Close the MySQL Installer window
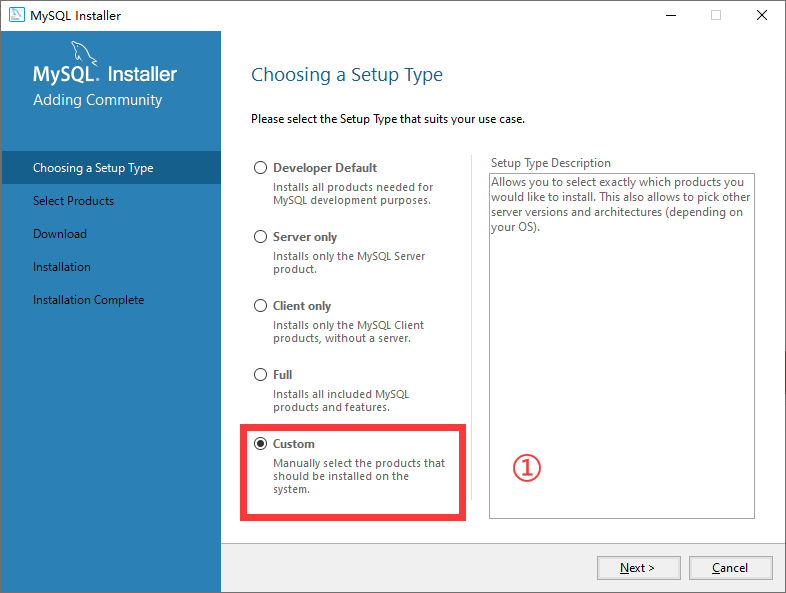The height and width of the screenshot is (593, 786). tap(761, 15)
